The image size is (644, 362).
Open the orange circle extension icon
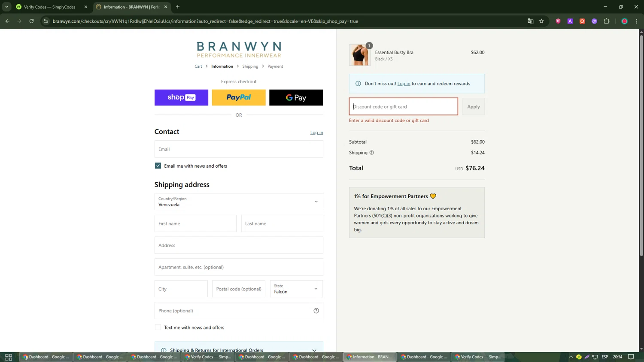tap(582, 21)
